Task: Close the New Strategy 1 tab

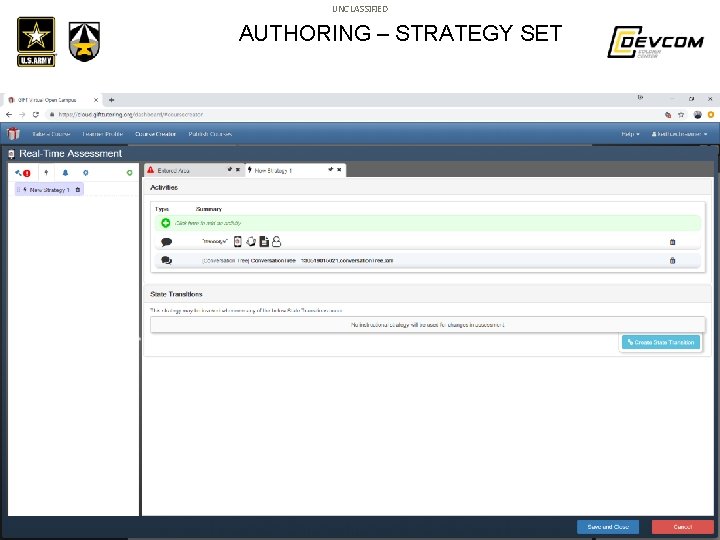Action: point(339,169)
